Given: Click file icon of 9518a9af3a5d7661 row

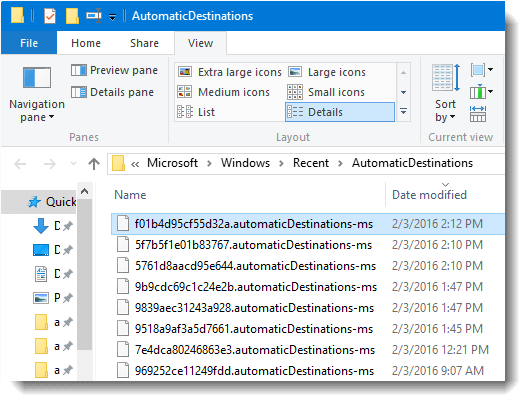Looking at the screenshot, I should click(x=123, y=329).
